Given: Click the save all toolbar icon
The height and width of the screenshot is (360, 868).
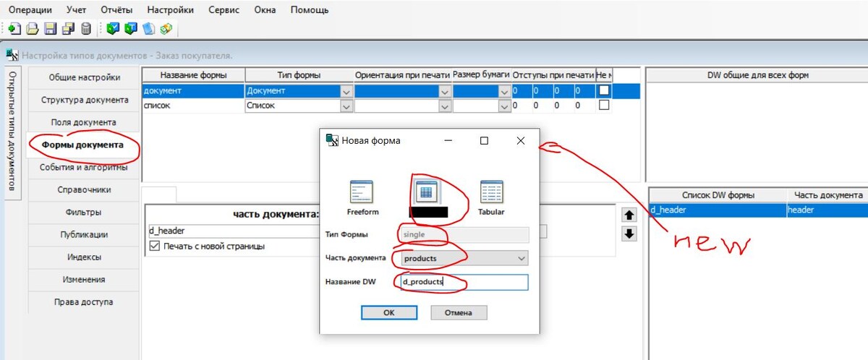Looking at the screenshot, I should coord(68,29).
